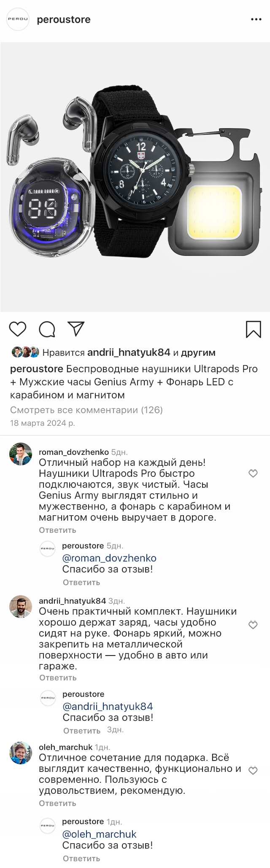Open comments via the speech bubble icon
Image resolution: width=270 pixels, height=868 pixels.
tap(47, 329)
